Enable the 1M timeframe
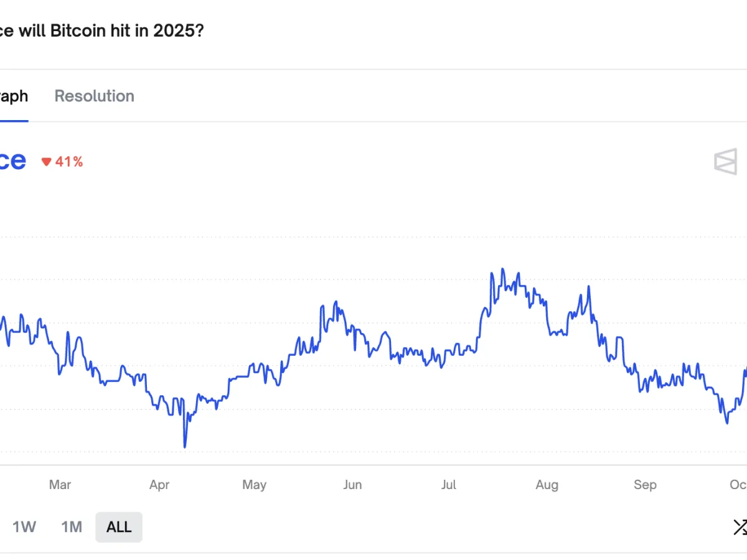 (x=70, y=526)
